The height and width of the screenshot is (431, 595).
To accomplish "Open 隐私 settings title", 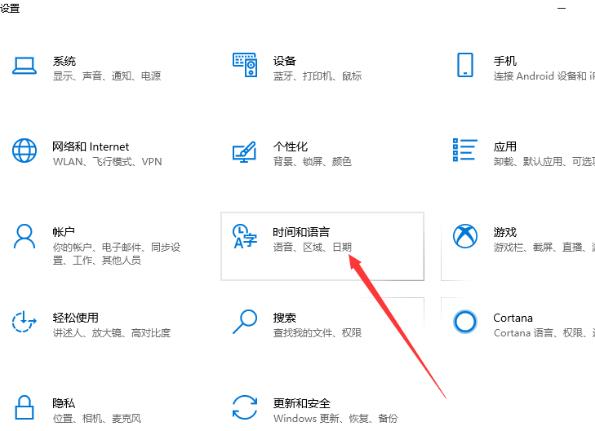I will click(x=64, y=403).
